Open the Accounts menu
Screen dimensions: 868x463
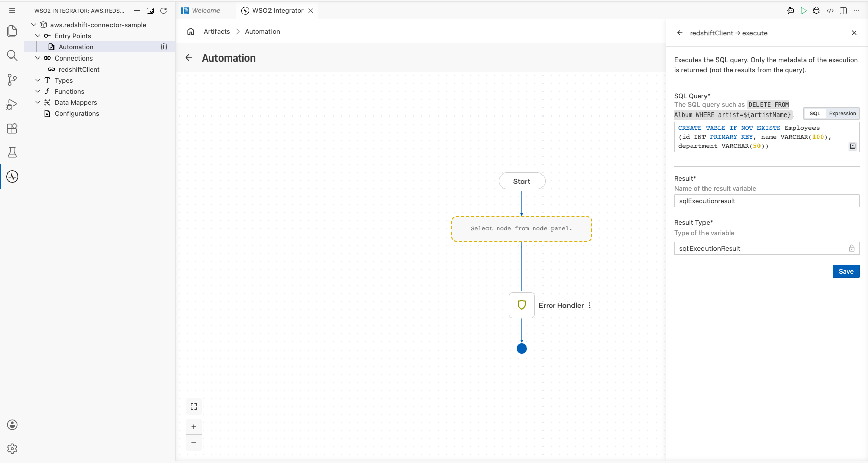[12, 425]
